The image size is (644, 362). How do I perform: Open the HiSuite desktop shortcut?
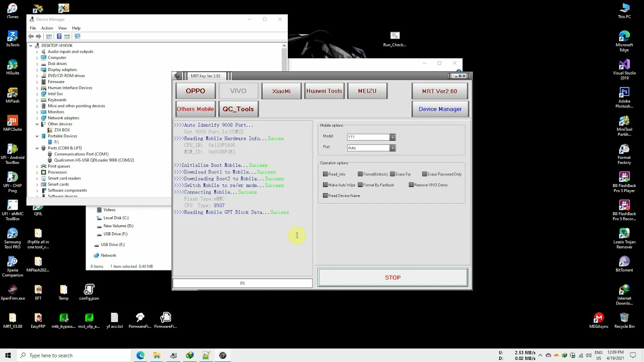pos(13,67)
